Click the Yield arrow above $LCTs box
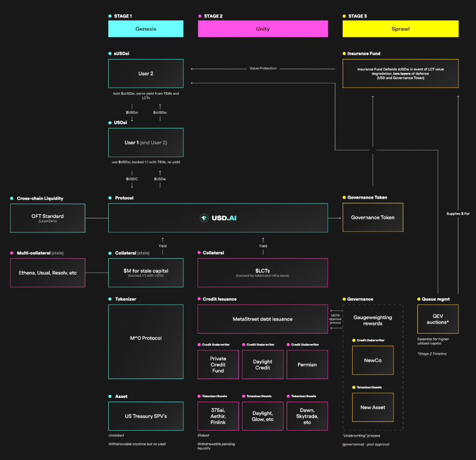The width and height of the screenshot is (476, 460). click(263, 240)
